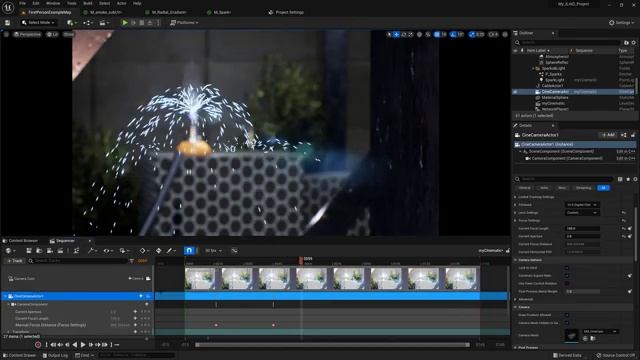Select the MaterialSphere actor in Outliner
Screen dimensions: 640x360
coord(555,98)
